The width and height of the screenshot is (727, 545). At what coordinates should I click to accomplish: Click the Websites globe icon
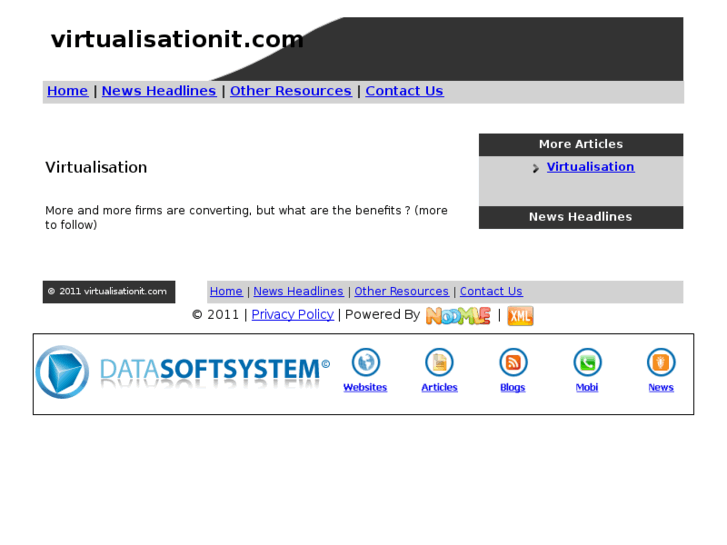[x=365, y=362]
